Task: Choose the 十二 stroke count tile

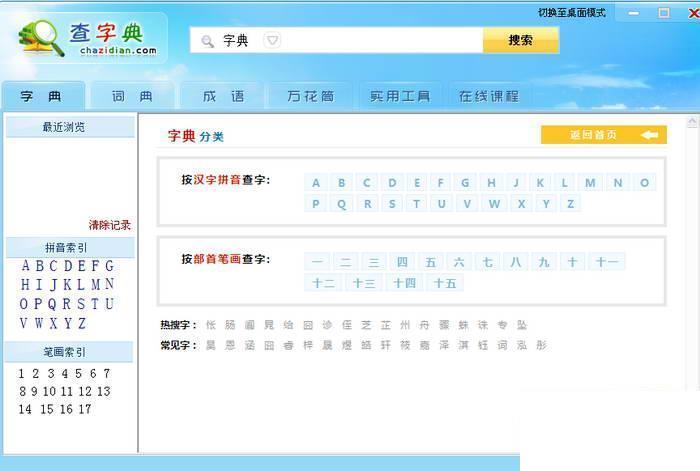Action: pos(324,283)
